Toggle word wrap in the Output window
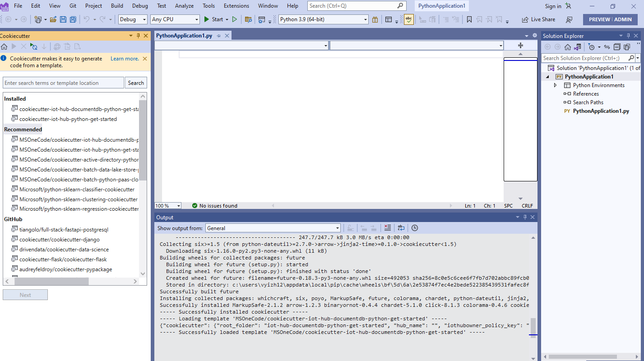This screenshot has width=644, height=361. [x=401, y=227]
